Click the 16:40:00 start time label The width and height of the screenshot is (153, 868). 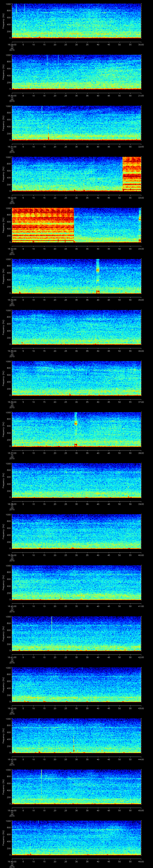point(12,606)
